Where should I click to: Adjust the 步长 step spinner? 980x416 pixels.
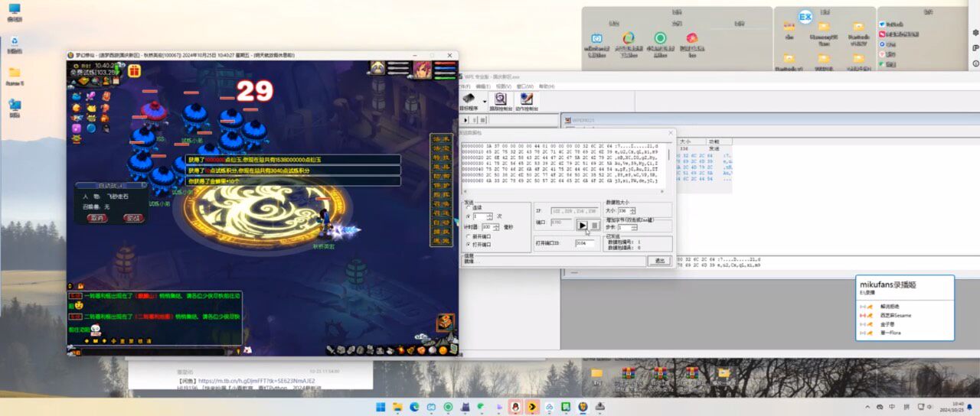[633, 227]
